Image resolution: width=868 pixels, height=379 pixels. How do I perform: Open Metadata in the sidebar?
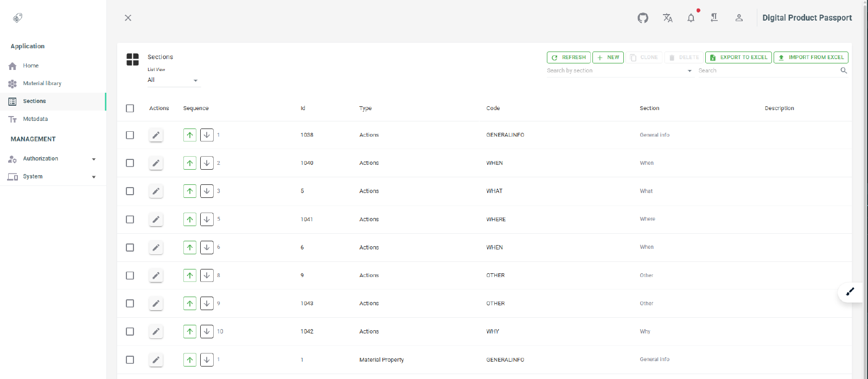[x=35, y=119]
